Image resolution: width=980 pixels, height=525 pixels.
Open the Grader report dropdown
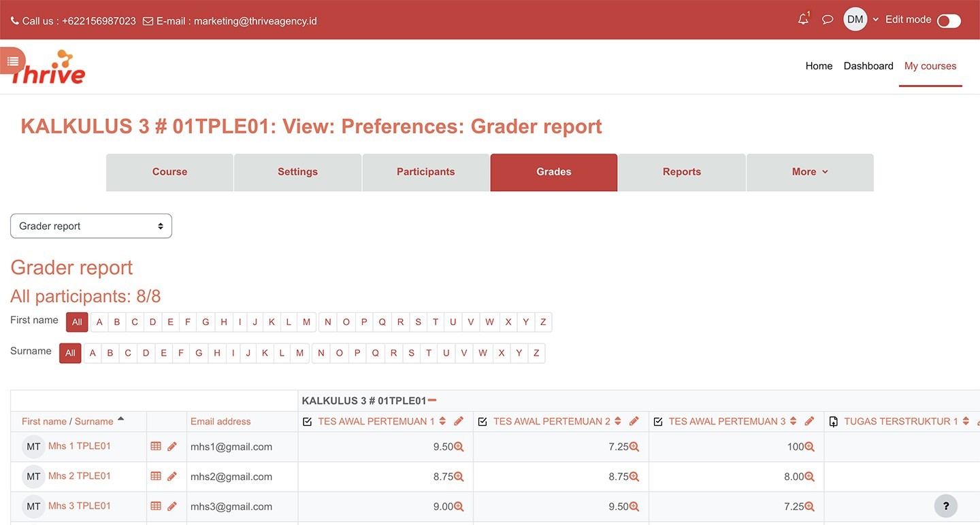[x=91, y=226]
